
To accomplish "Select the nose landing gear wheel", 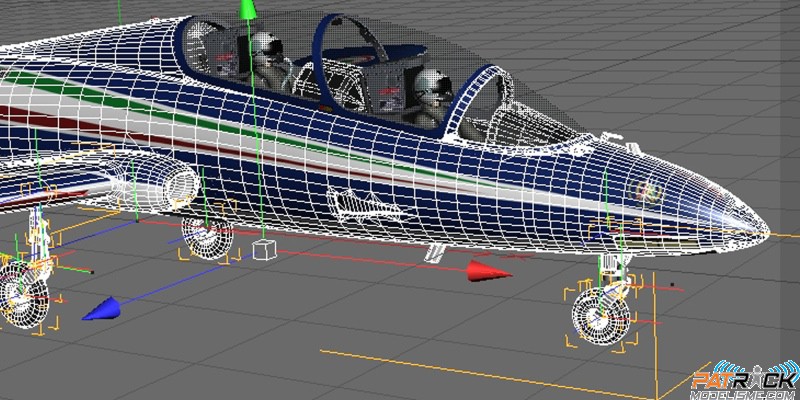I will pyautogui.click(x=603, y=316).
